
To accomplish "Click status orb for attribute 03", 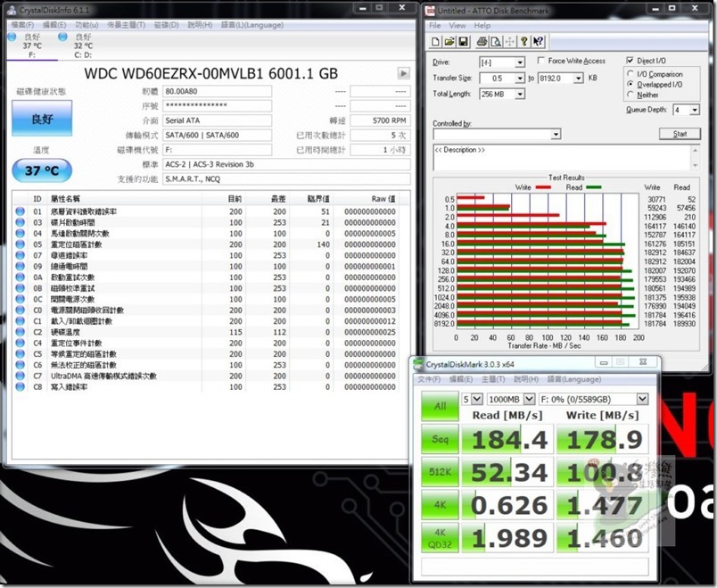I will [21, 222].
